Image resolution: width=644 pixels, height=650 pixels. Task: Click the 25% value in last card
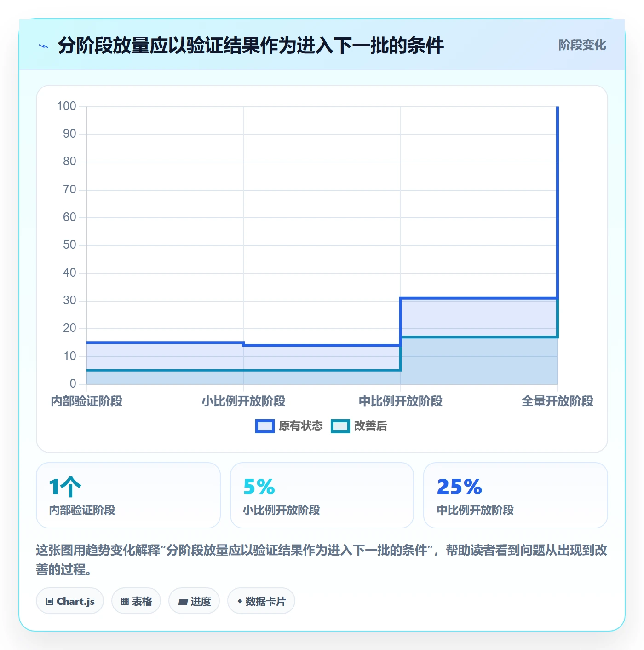coord(459,487)
